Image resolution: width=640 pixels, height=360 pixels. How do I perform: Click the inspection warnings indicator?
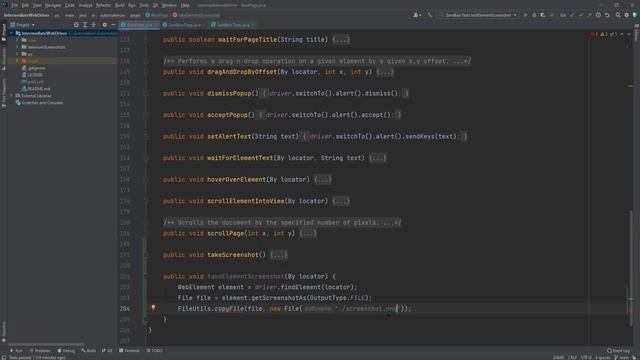(604, 34)
